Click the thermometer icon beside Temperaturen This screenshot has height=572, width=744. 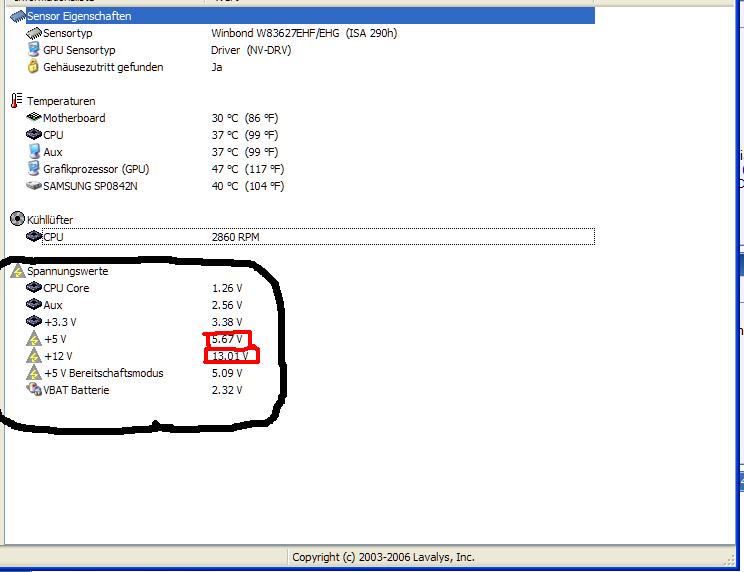point(17,101)
